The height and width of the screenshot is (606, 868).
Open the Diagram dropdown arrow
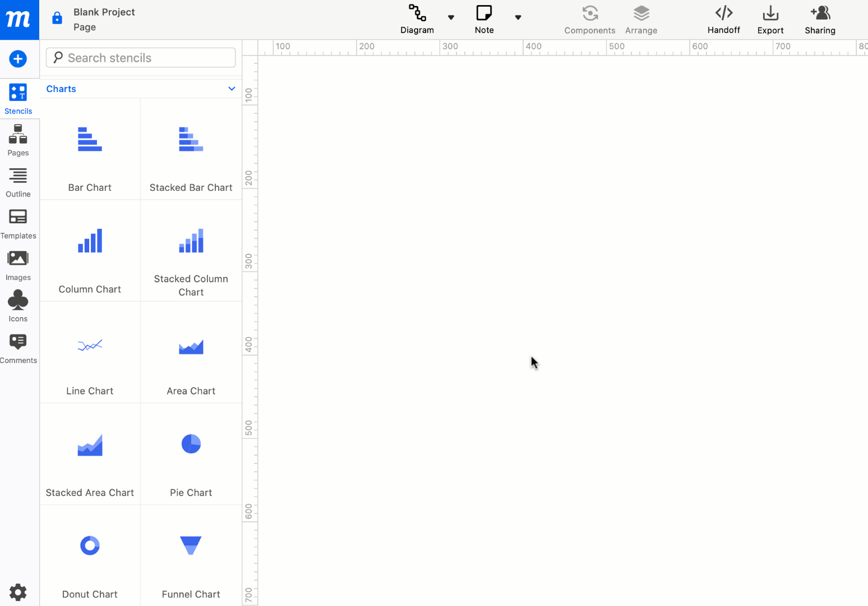click(x=451, y=17)
